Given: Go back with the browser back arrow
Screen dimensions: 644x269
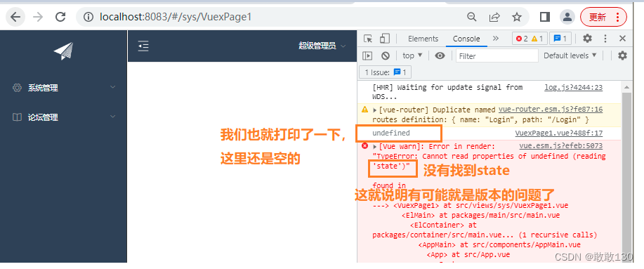Looking at the screenshot, I should (15, 17).
